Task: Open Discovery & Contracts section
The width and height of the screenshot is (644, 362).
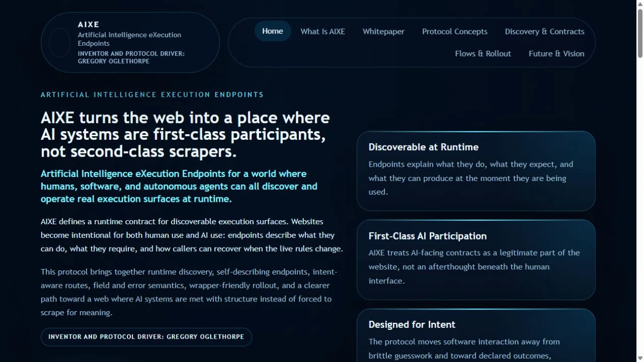Action: click(x=544, y=32)
